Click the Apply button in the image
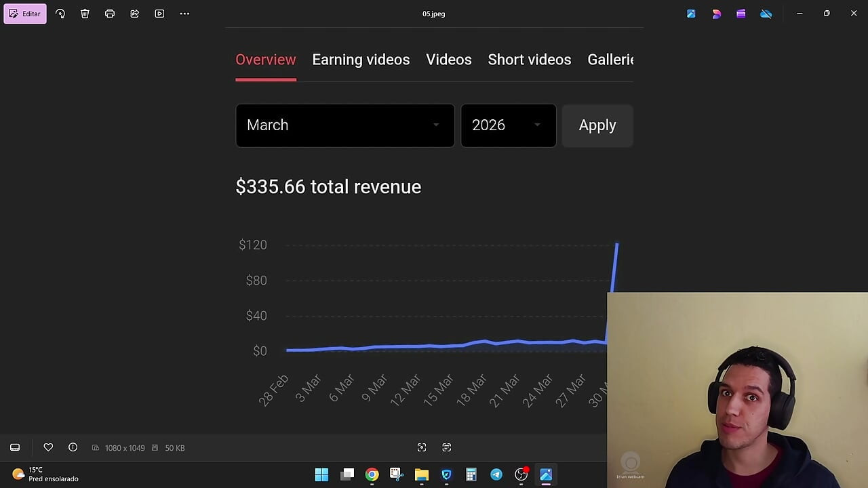 pyautogui.click(x=597, y=125)
